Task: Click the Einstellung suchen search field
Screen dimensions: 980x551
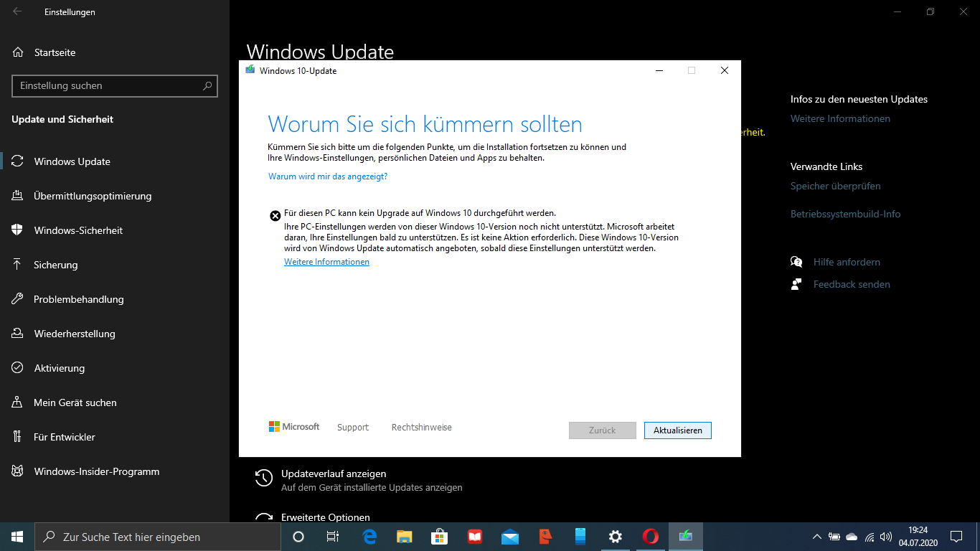Action: 115,85
